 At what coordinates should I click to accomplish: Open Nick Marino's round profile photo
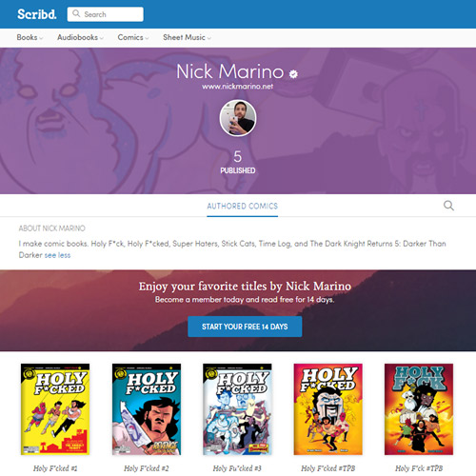[x=238, y=118]
